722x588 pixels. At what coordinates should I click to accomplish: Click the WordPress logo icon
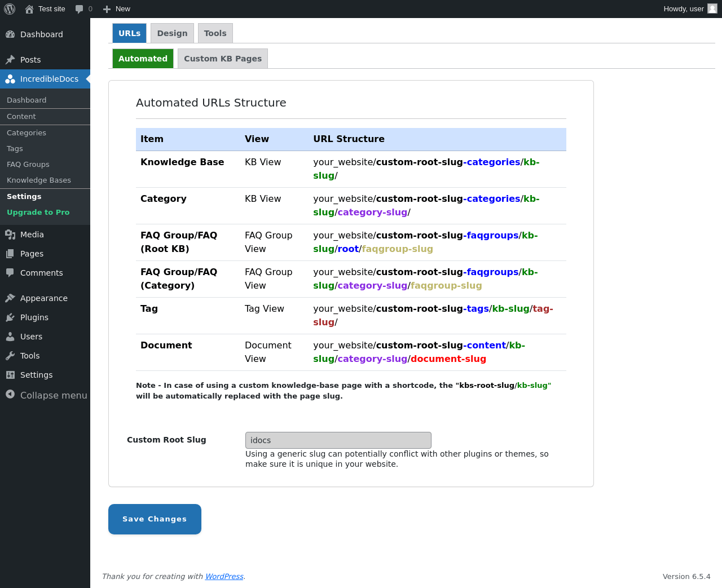pos(10,9)
